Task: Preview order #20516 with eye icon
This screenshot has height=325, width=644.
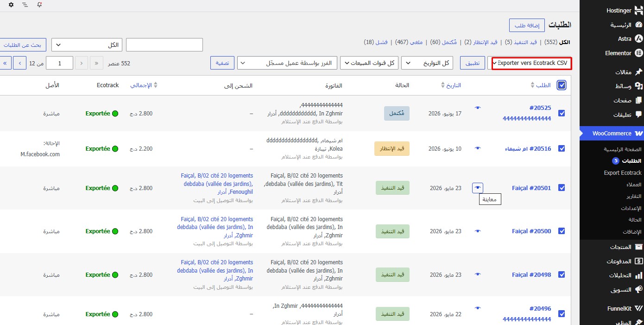Action: tap(478, 148)
